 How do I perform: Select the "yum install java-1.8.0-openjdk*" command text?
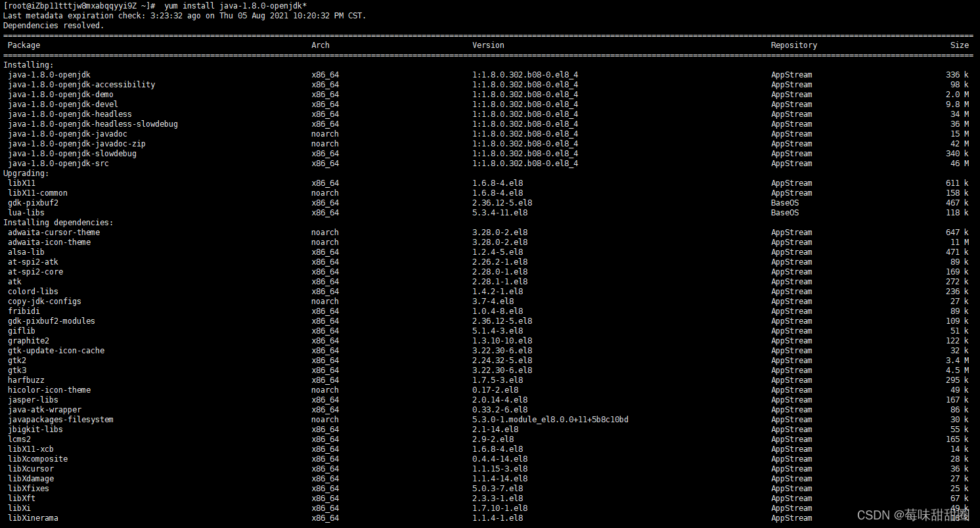click(236, 6)
